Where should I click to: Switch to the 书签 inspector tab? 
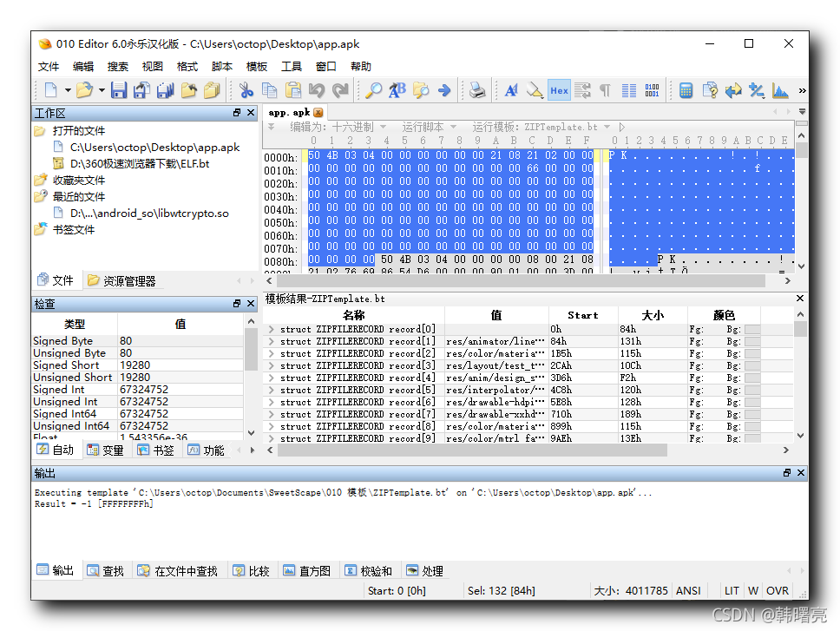tap(156, 450)
